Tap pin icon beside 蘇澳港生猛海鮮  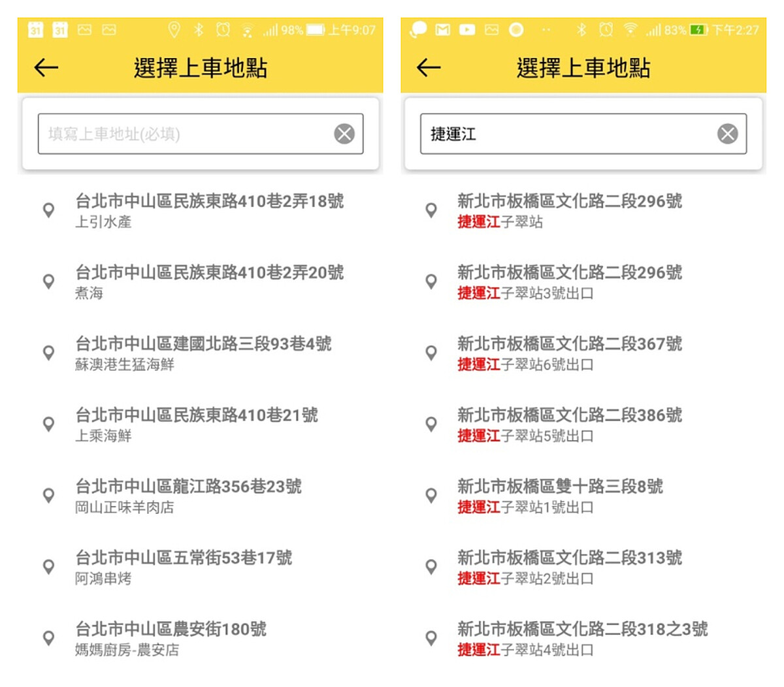pos(48,353)
